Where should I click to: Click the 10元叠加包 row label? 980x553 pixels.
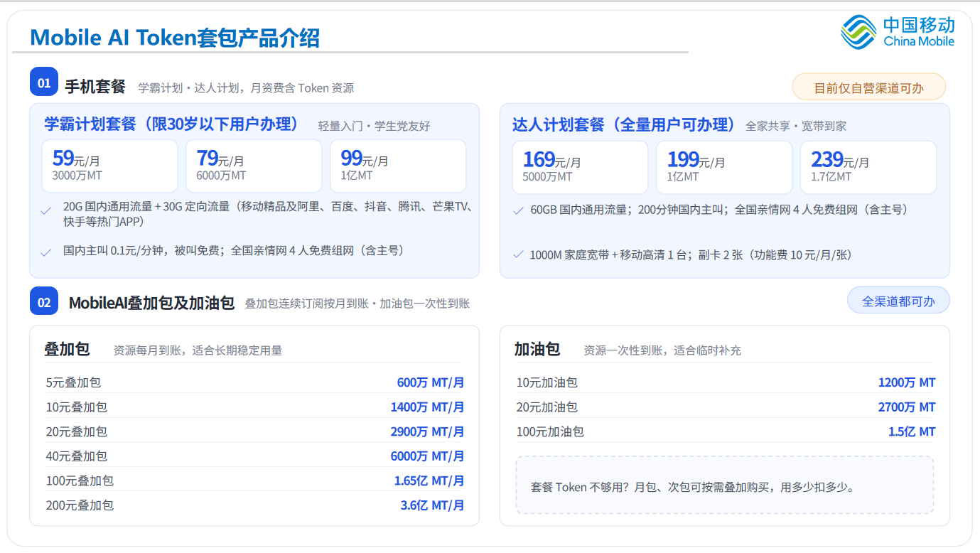click(x=77, y=407)
